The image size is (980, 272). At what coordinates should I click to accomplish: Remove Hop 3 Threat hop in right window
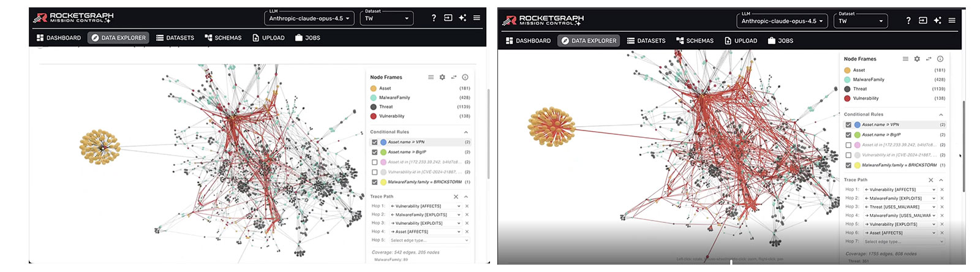pos(942,207)
